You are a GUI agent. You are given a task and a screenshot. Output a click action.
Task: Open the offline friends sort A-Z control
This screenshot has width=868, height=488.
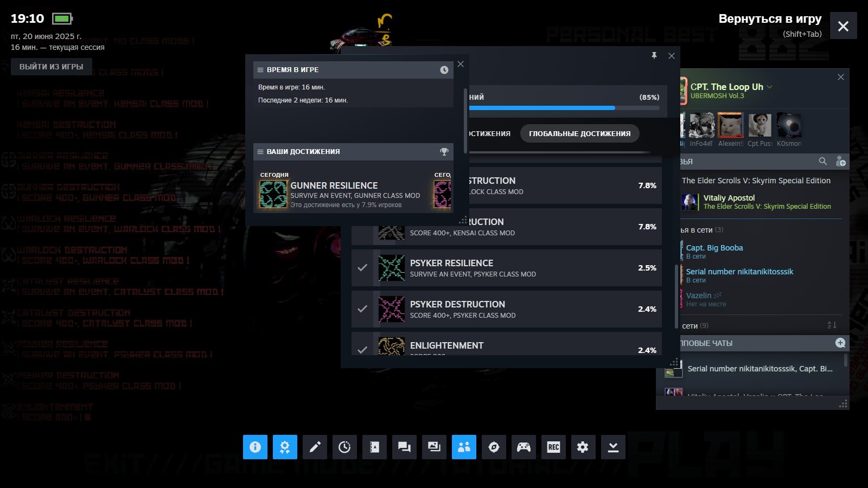click(832, 325)
